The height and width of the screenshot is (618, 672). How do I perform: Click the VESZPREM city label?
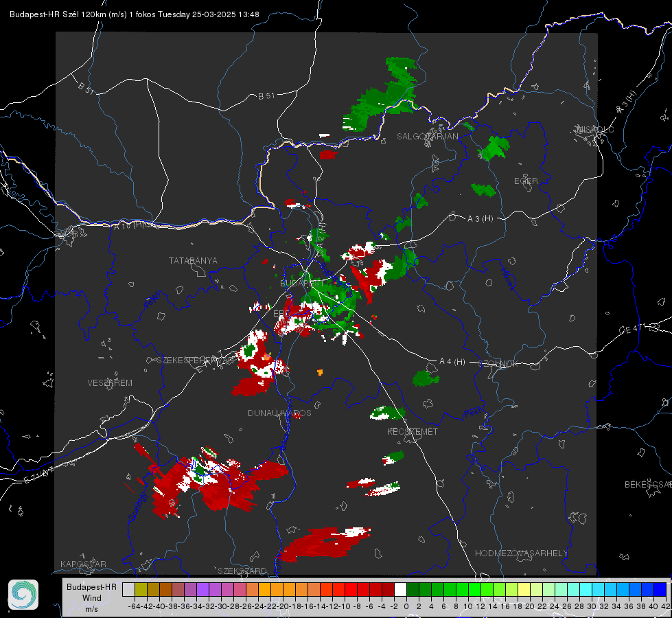(110, 382)
